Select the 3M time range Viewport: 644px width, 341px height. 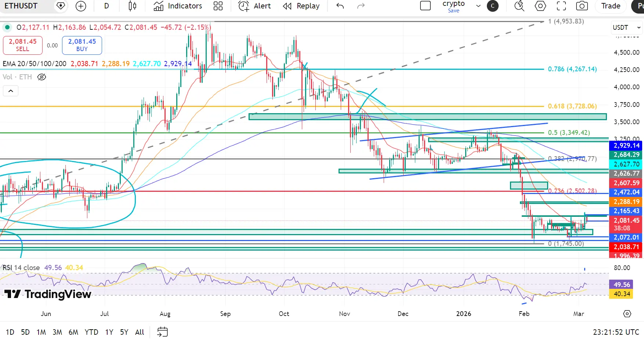pyautogui.click(x=57, y=332)
